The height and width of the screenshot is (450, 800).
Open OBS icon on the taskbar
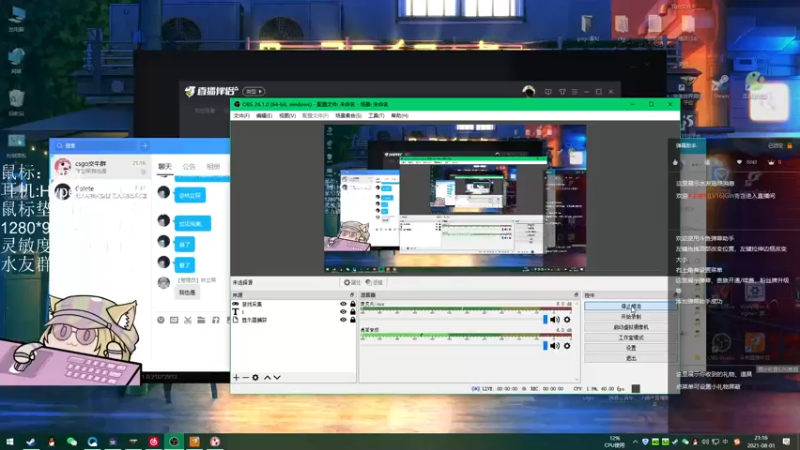tap(174, 441)
